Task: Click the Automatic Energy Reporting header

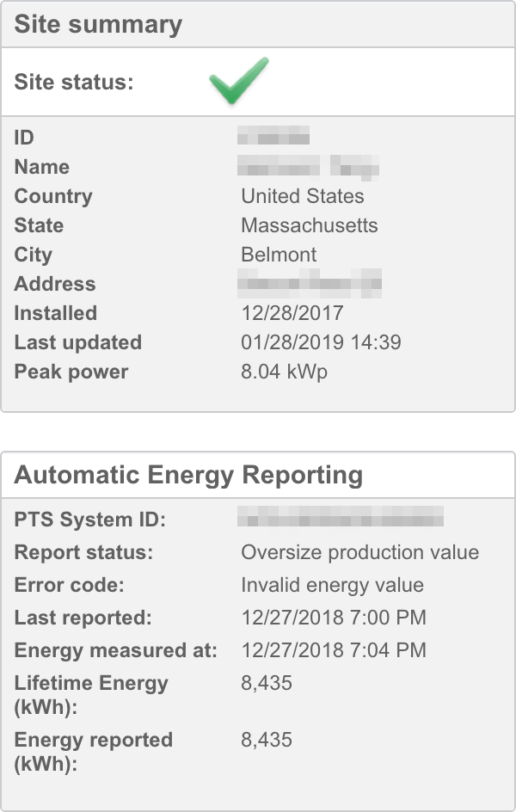Action: pyautogui.click(x=188, y=475)
